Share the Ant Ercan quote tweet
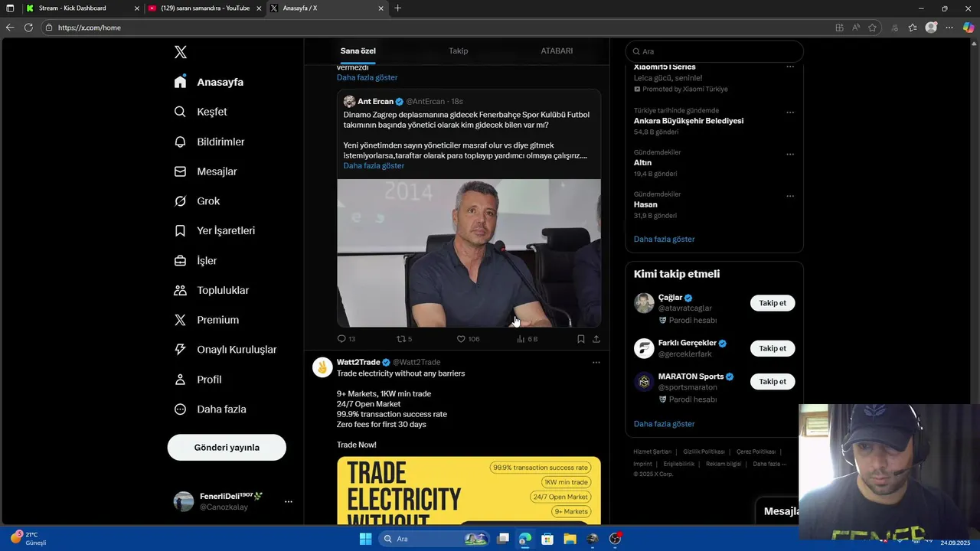 click(x=596, y=339)
